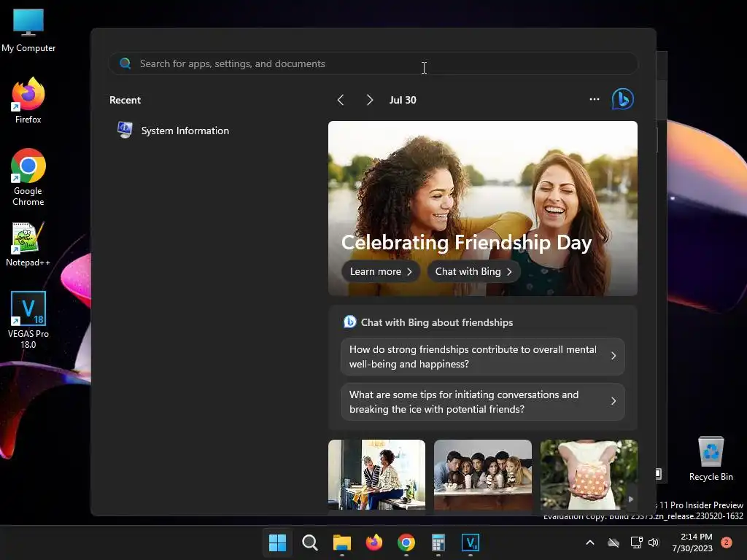The width and height of the screenshot is (747, 560).
Task: Open My Computer desktop icon
Action: (x=28, y=31)
